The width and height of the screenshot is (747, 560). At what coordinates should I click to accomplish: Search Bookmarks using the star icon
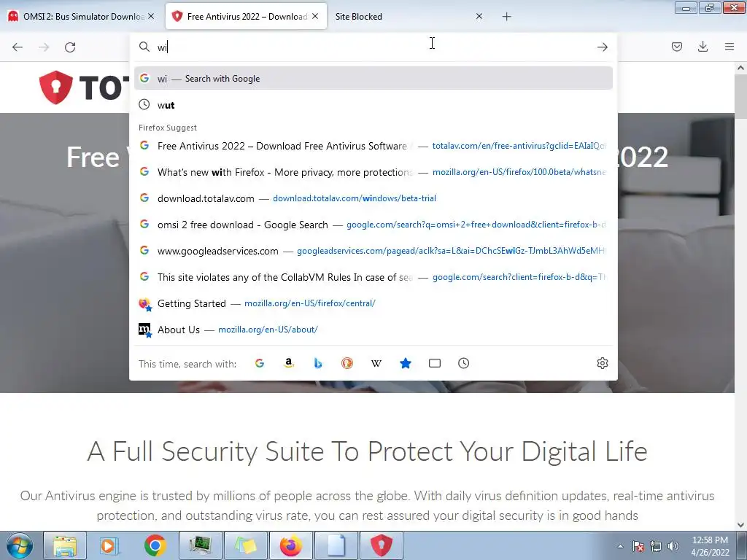(406, 363)
